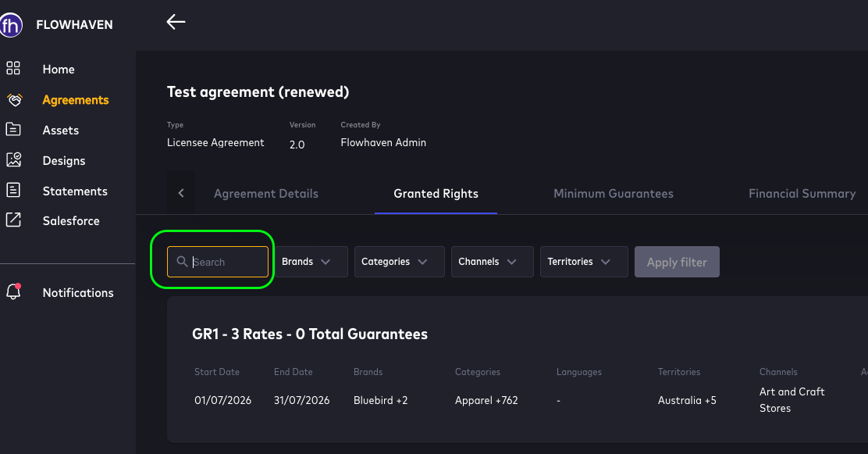Open Agreements in the sidebar
Viewport: 868px width, 454px height.
coord(76,100)
